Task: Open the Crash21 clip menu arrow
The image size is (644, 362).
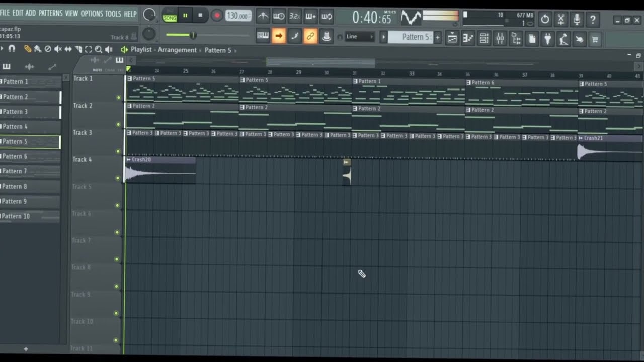Action: [581, 138]
